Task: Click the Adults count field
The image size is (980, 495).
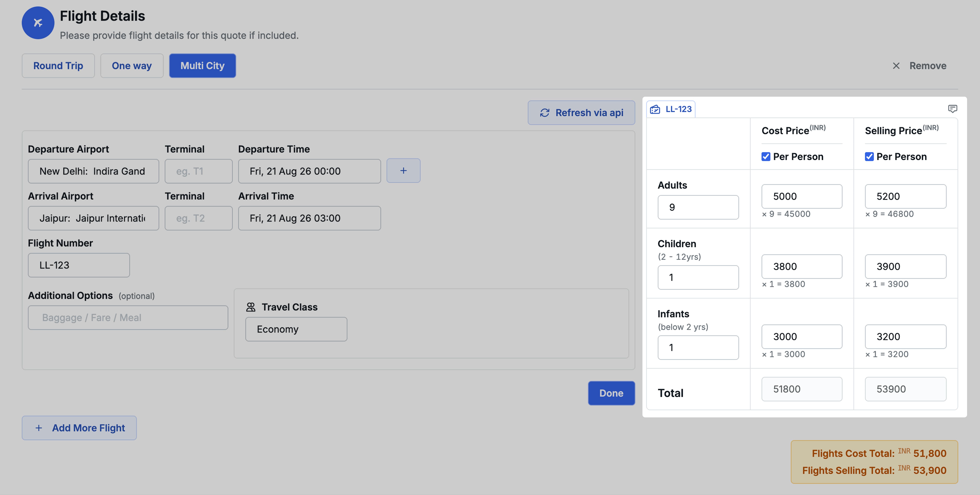Action: click(698, 207)
